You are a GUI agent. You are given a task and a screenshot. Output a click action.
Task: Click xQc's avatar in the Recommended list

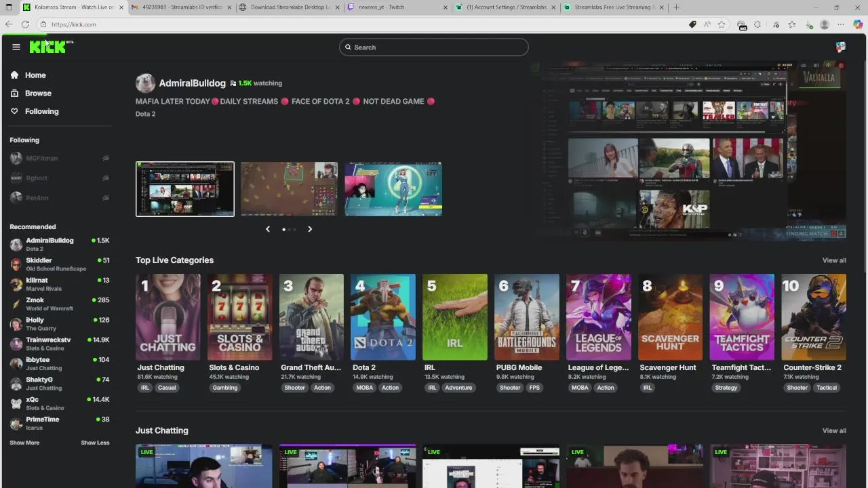(16, 403)
